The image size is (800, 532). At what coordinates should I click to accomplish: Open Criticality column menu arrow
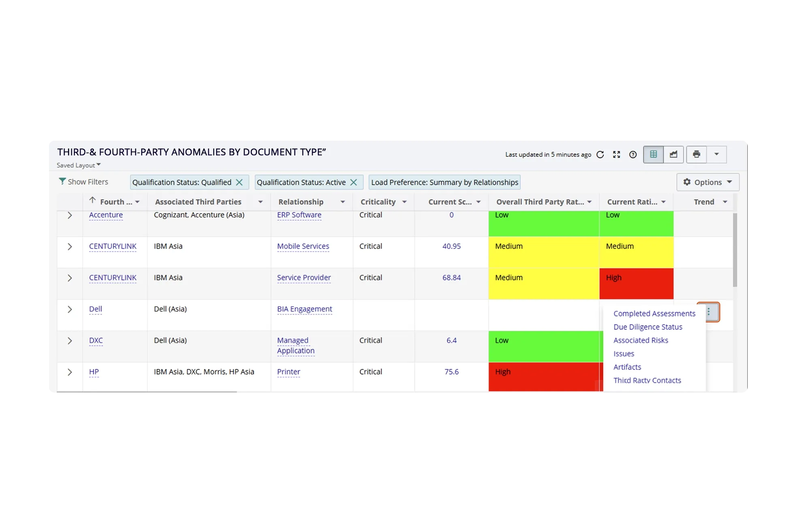[x=404, y=202]
